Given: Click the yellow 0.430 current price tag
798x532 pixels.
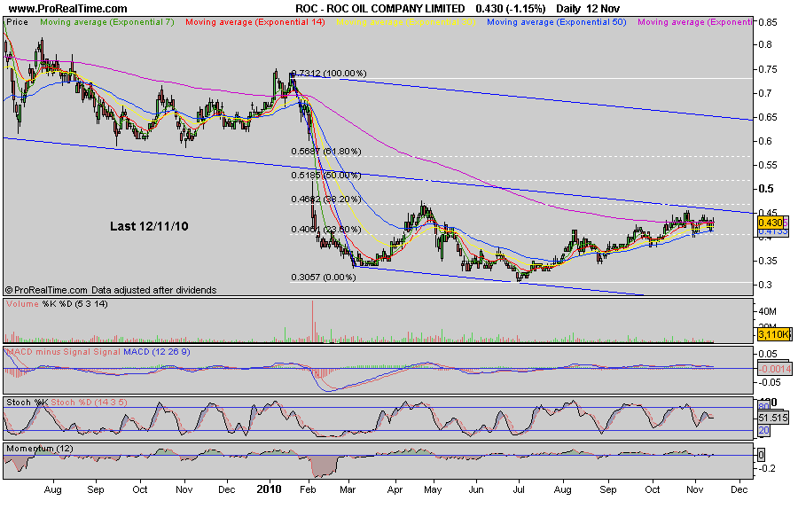Looking at the screenshot, I should tap(771, 223).
